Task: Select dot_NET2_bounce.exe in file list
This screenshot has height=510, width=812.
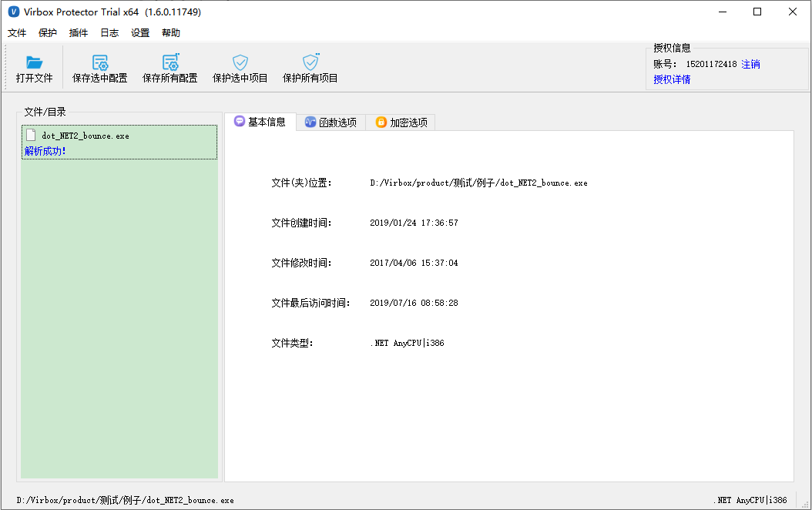Action: [x=119, y=142]
